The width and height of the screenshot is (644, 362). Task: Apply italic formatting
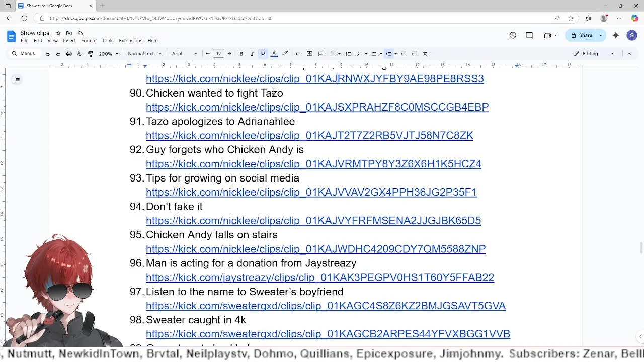(252, 54)
